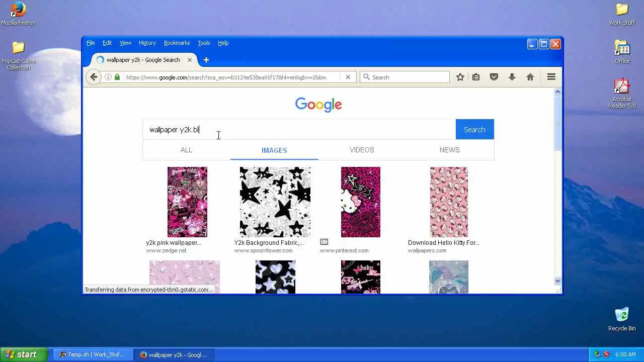Open the View menu

point(125,43)
